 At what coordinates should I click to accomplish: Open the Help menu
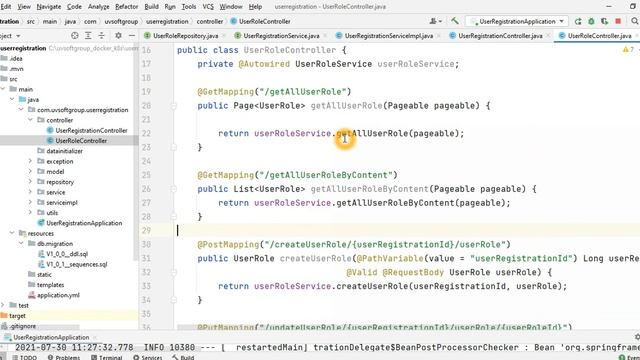255,7
